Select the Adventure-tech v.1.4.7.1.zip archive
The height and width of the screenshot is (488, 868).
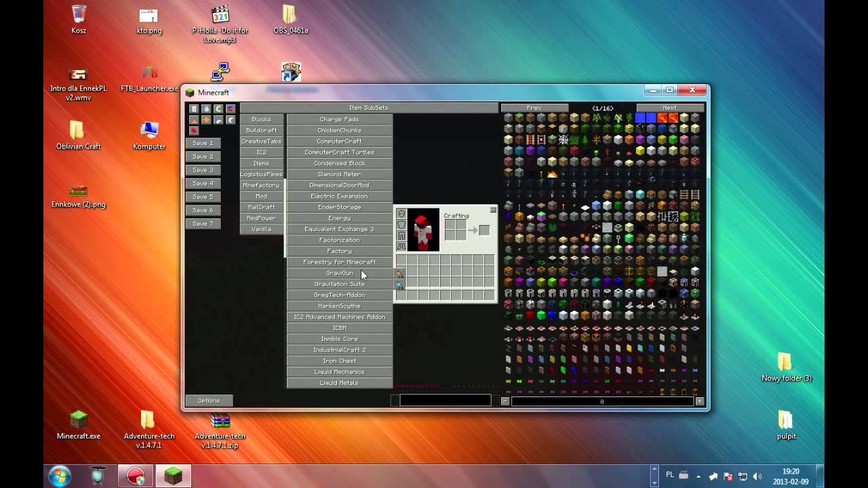(220, 430)
